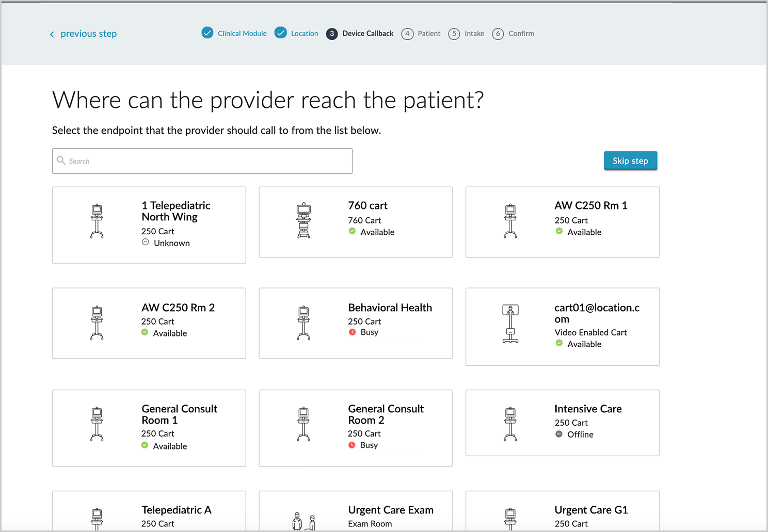Screen dimensions: 768x532
Task: Click in the Search input field
Action: pos(202,161)
